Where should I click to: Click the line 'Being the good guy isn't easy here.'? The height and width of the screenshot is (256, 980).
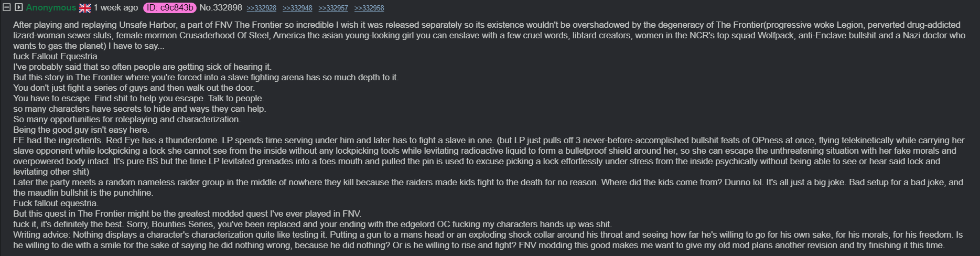coord(81,130)
